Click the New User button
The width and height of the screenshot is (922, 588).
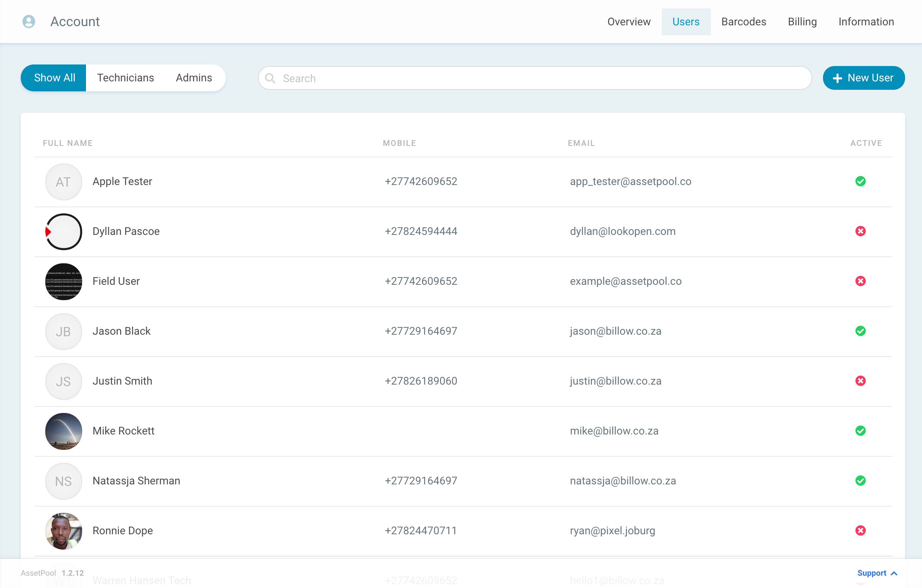point(863,78)
